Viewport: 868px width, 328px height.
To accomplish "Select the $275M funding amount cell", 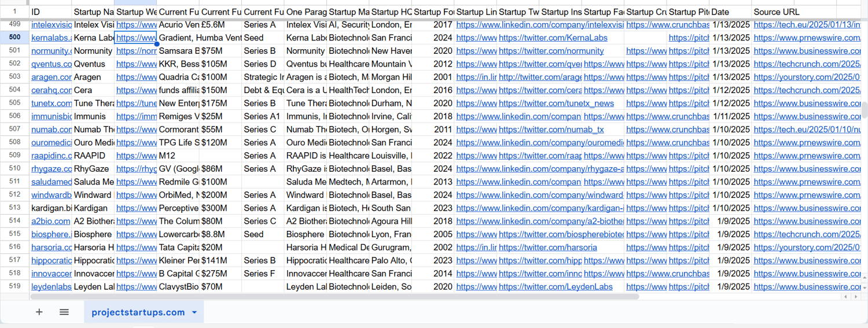I will (220, 274).
